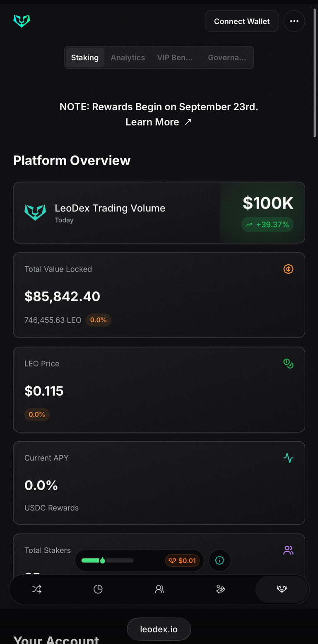Click the leodex.io address pill
This screenshot has width=318, height=644.
tap(159, 629)
